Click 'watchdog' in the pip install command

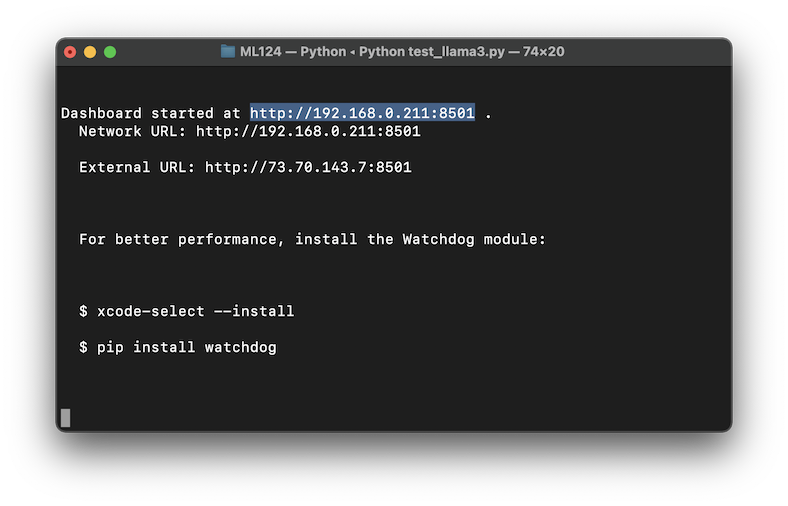click(240, 347)
